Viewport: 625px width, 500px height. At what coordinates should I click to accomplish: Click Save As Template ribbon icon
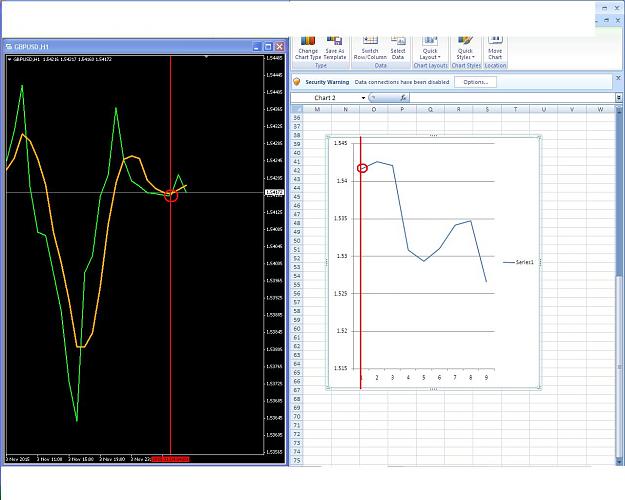click(334, 48)
